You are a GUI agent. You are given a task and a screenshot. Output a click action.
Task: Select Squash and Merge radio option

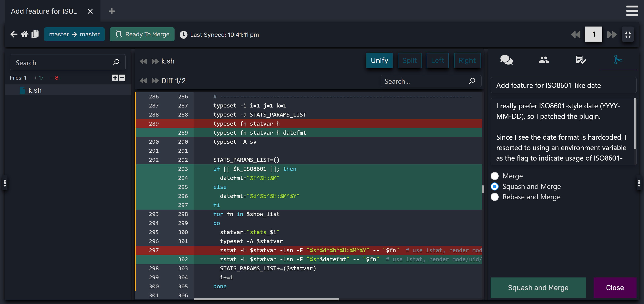(x=494, y=186)
